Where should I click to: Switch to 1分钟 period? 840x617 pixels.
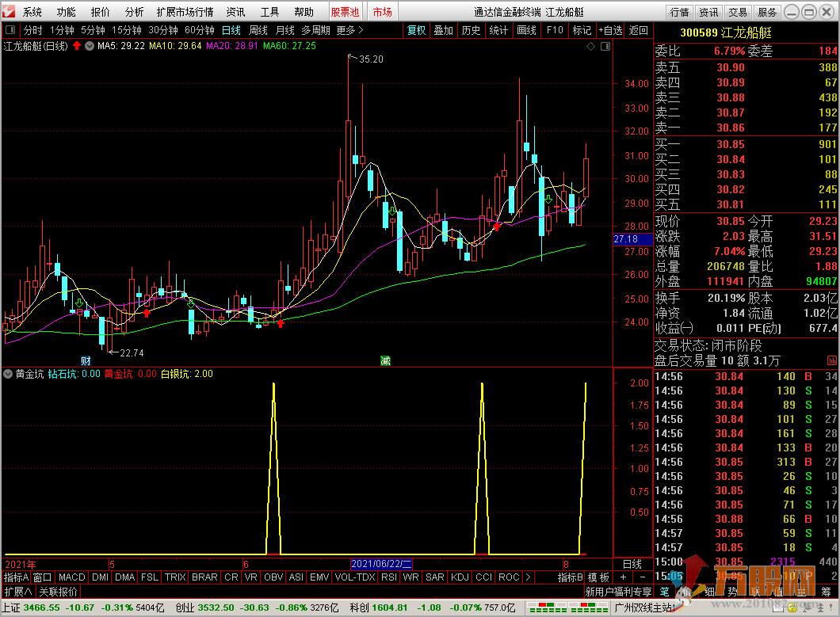click(62, 30)
